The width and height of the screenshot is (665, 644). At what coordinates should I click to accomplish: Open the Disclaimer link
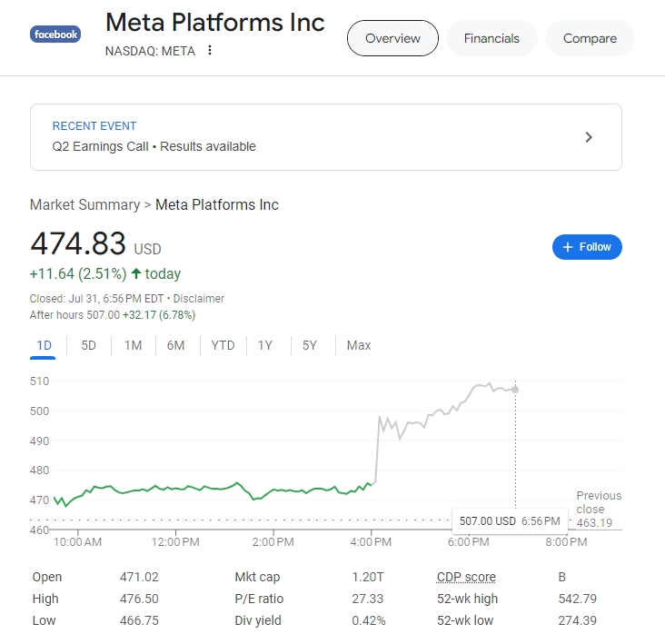click(198, 299)
